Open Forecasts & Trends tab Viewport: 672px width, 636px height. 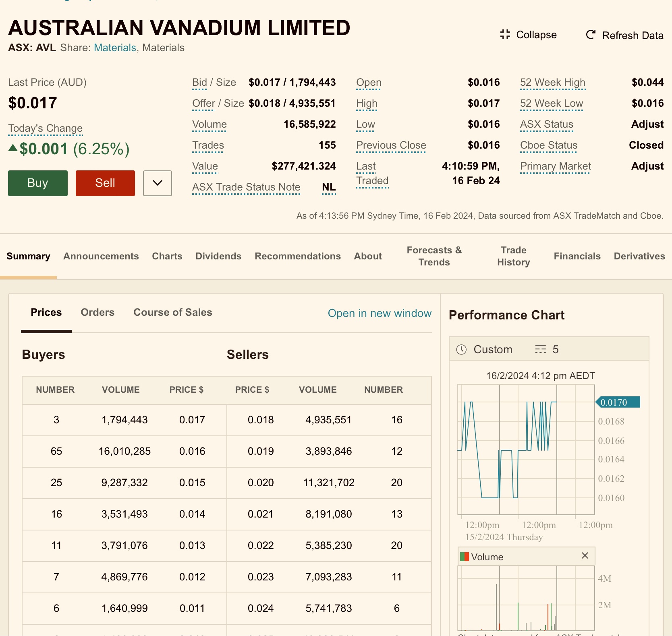coord(434,256)
